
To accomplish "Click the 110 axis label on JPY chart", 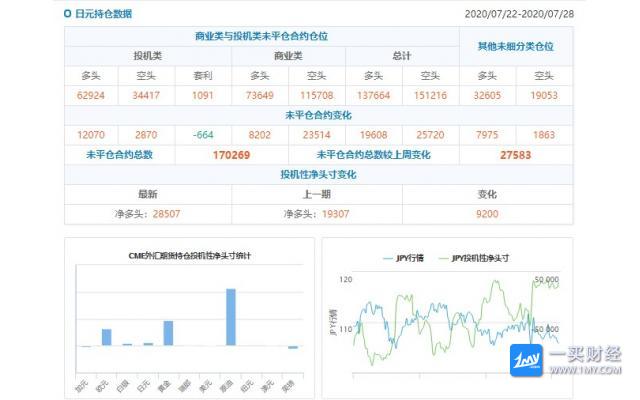I will click(346, 329).
